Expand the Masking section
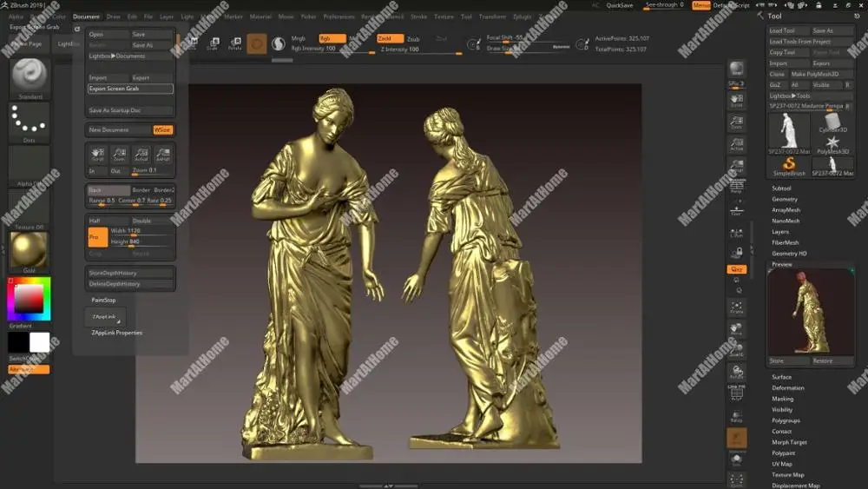The width and height of the screenshot is (868, 489). click(x=782, y=399)
